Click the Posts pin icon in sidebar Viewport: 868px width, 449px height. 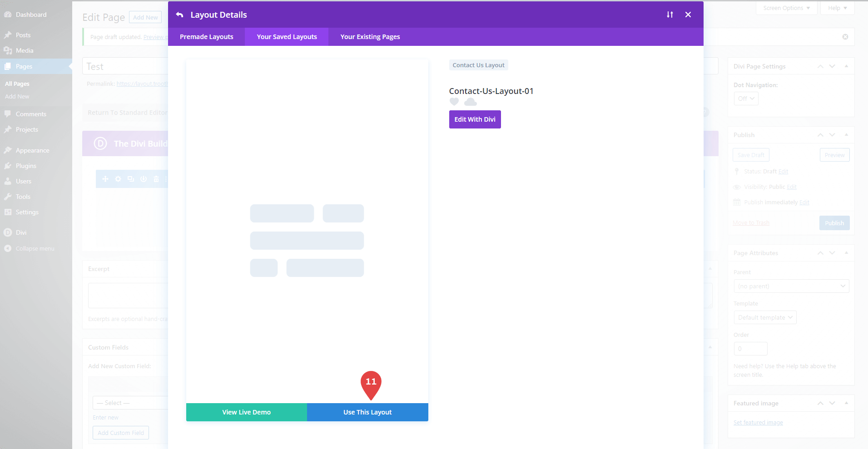(8, 35)
